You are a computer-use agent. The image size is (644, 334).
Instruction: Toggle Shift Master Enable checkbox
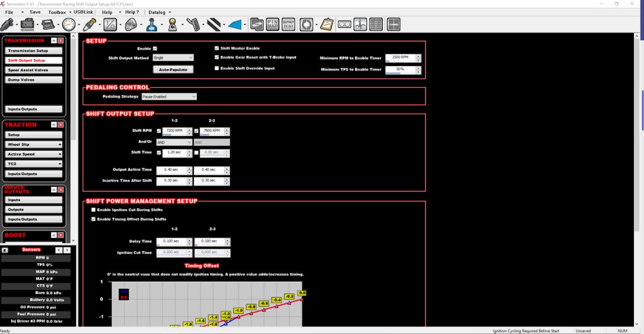point(217,48)
